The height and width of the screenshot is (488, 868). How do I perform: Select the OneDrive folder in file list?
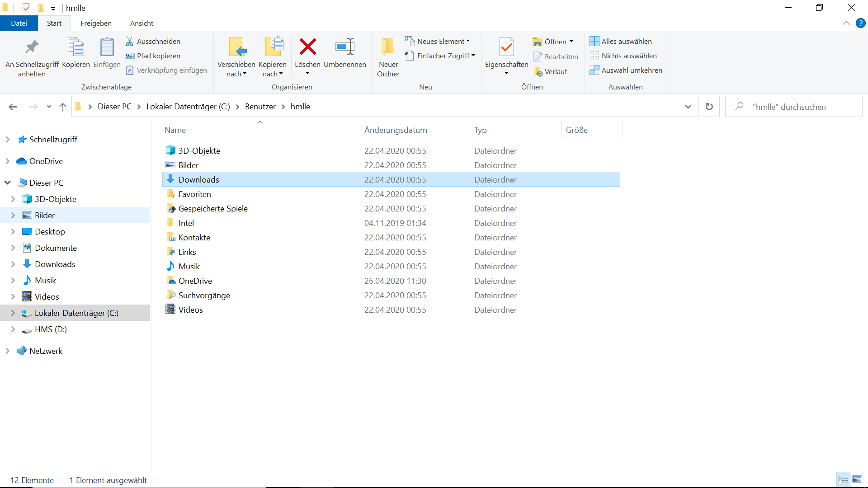tap(195, 281)
